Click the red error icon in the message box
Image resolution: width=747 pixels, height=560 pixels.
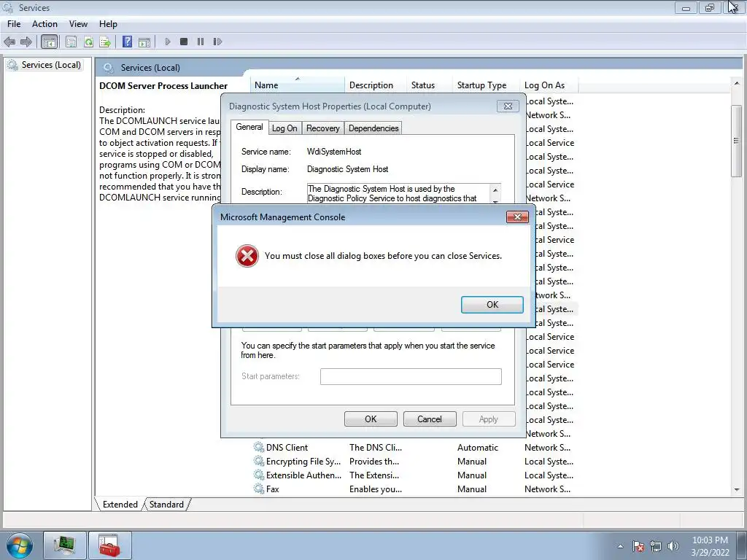[x=247, y=256]
